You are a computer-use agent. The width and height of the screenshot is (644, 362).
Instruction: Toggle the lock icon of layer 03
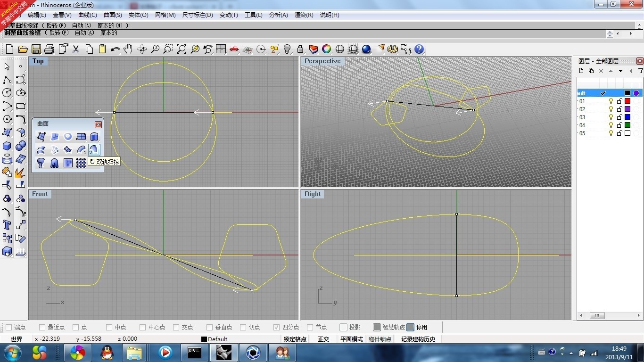click(619, 117)
